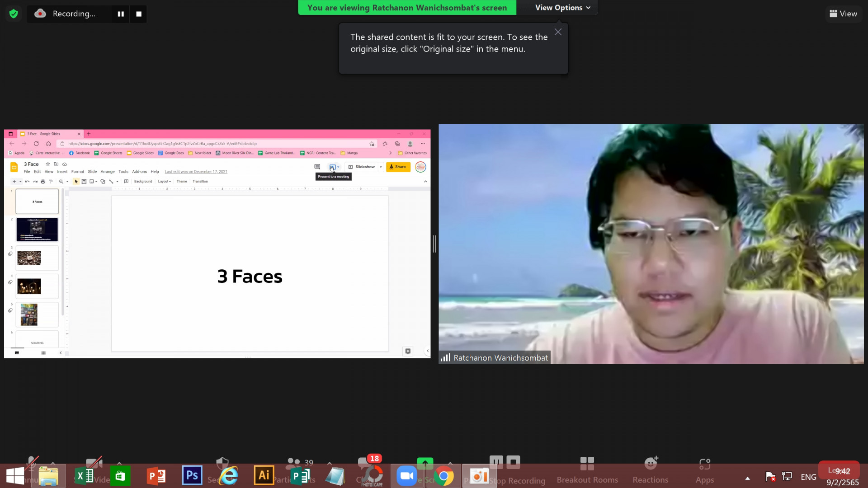This screenshot has height=488, width=868.
Task: Click the docs.google.com address bar
Action: [x=217, y=144]
